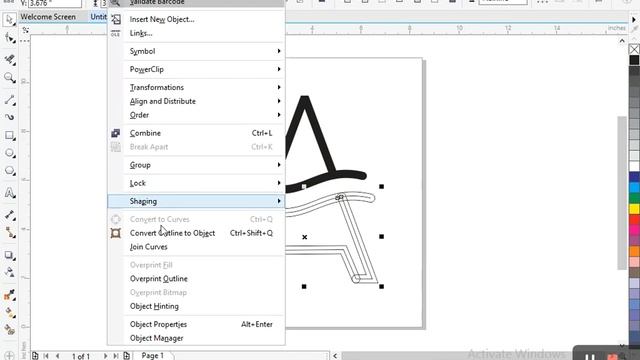640x360 pixels.
Task: Click the recorder pause button
Action: click(x=590, y=357)
